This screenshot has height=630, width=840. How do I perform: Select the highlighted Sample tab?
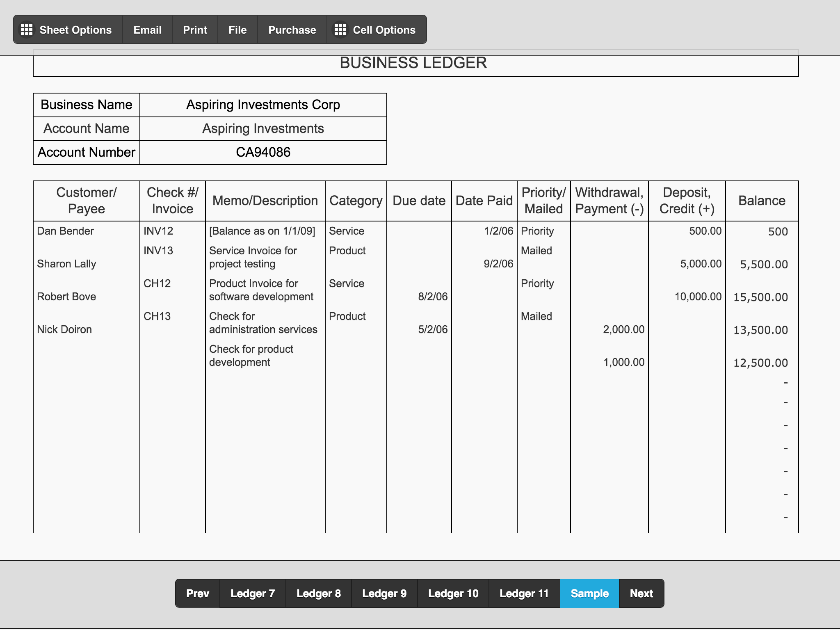point(589,593)
